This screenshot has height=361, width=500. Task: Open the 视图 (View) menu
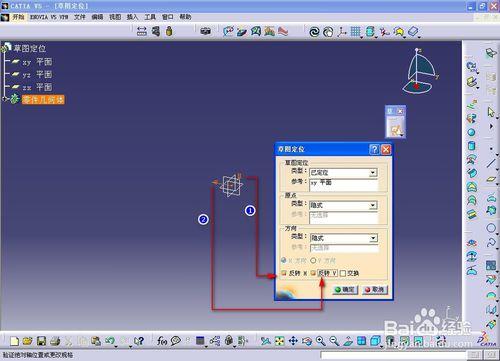(115, 17)
